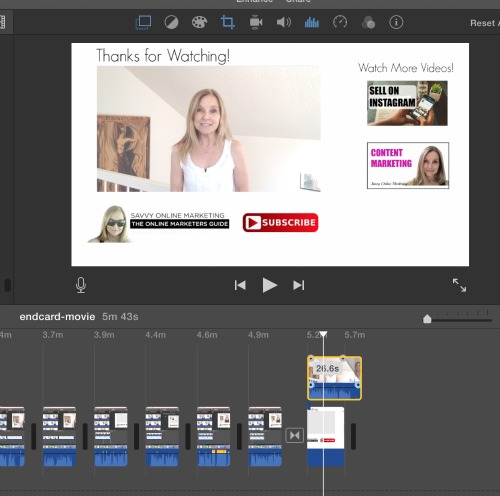This screenshot has width=500, height=496.
Task: Open noise reduction and equalizer
Action: (x=312, y=23)
